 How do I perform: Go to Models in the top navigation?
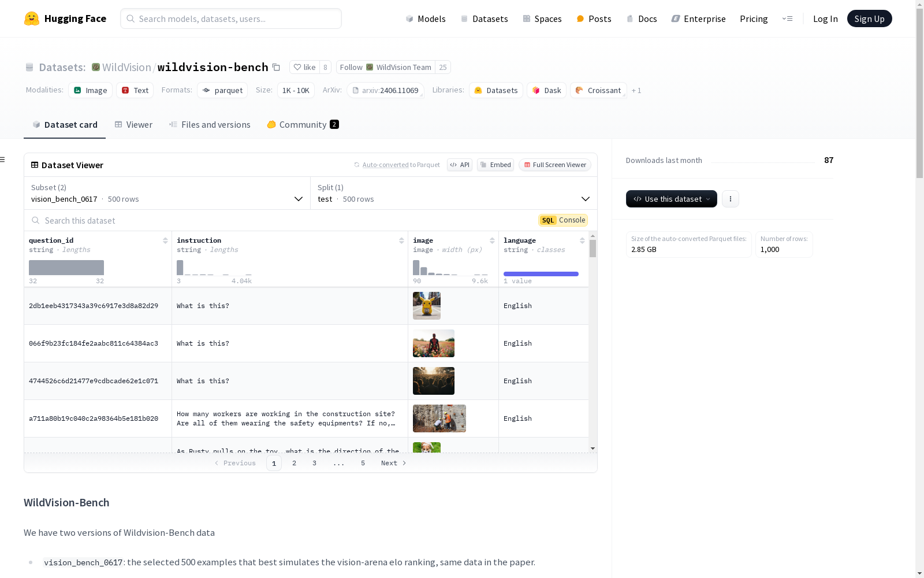click(426, 18)
